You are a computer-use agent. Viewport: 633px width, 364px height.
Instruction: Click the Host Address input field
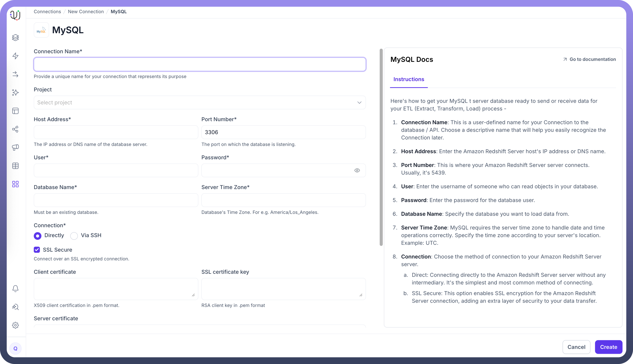pyautogui.click(x=116, y=132)
